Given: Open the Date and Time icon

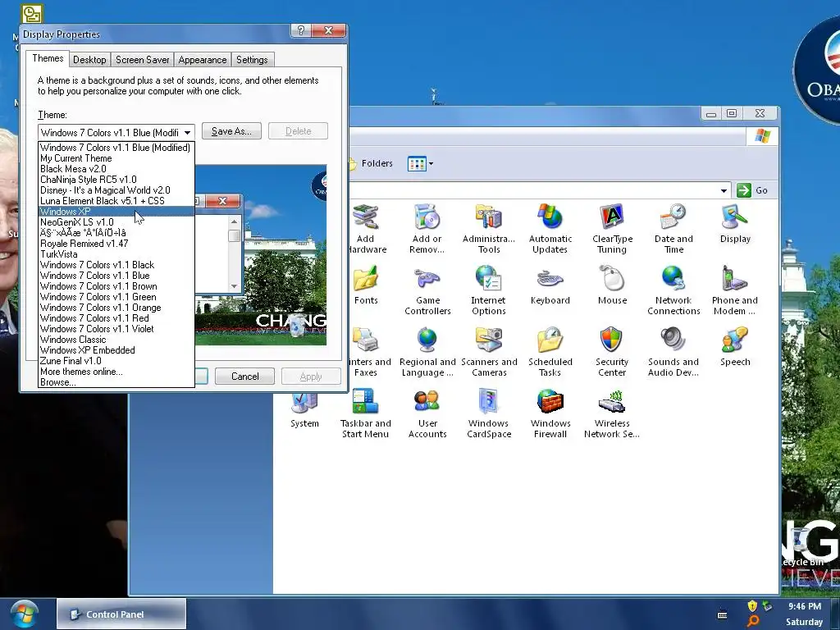Looking at the screenshot, I should [x=673, y=229].
